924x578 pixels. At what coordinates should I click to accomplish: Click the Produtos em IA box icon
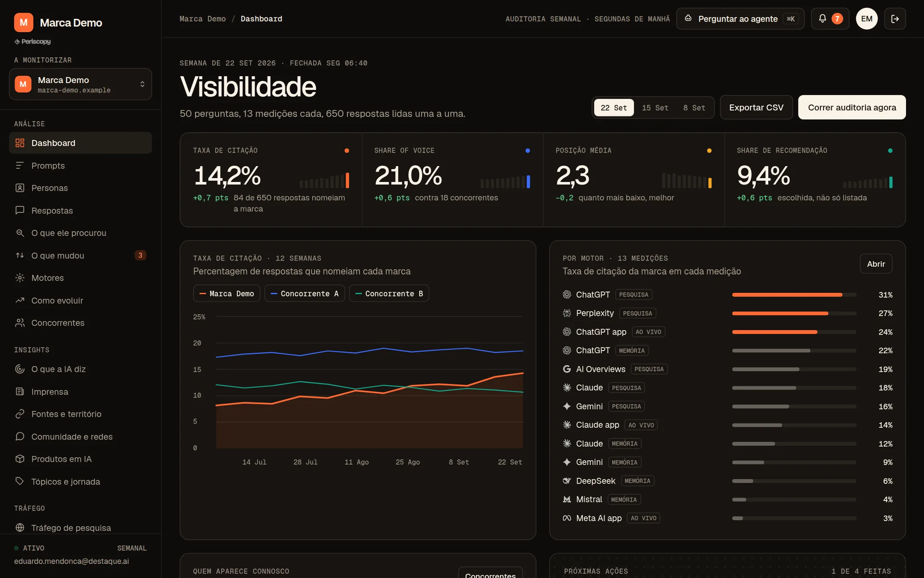[x=20, y=459]
